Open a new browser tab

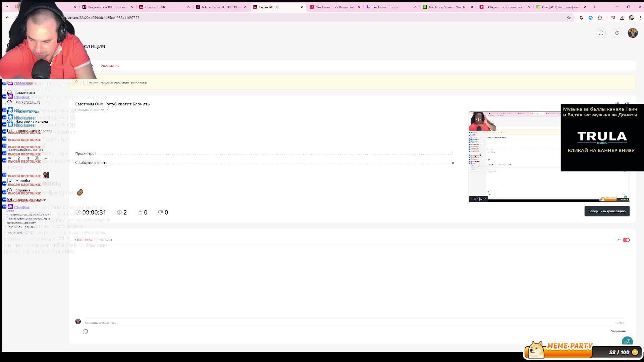(594, 7)
